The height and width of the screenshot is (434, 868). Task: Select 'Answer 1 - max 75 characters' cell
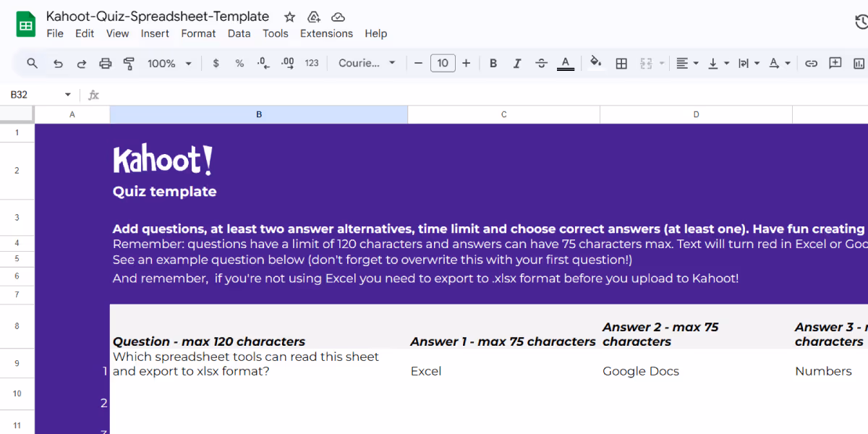(x=504, y=327)
